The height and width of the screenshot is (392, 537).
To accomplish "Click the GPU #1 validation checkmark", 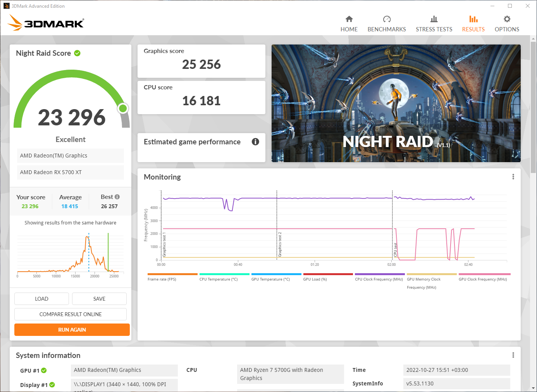I will tap(44, 370).
